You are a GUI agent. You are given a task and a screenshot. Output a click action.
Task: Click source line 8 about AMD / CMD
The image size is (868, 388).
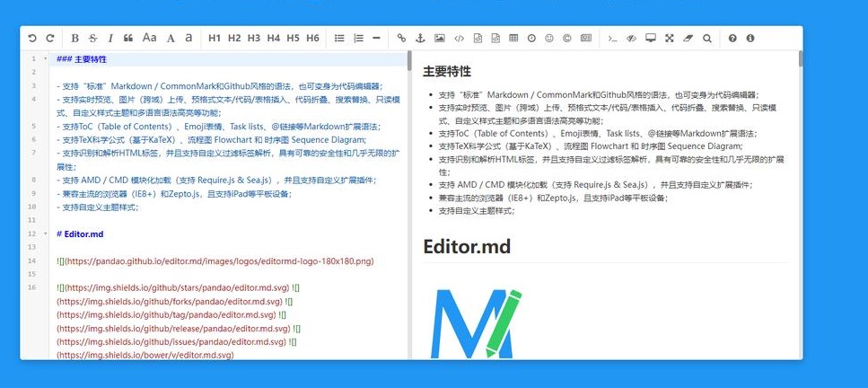[x=216, y=181]
